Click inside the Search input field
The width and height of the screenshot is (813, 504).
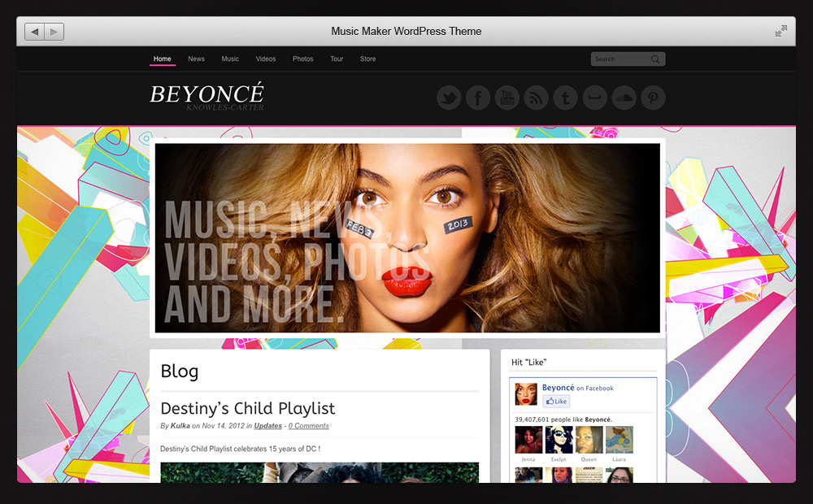pos(620,59)
